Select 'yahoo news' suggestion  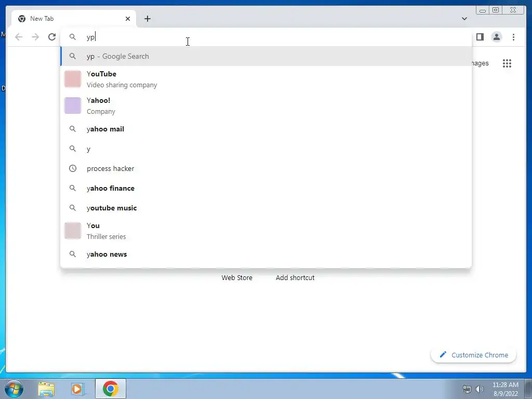(266, 254)
